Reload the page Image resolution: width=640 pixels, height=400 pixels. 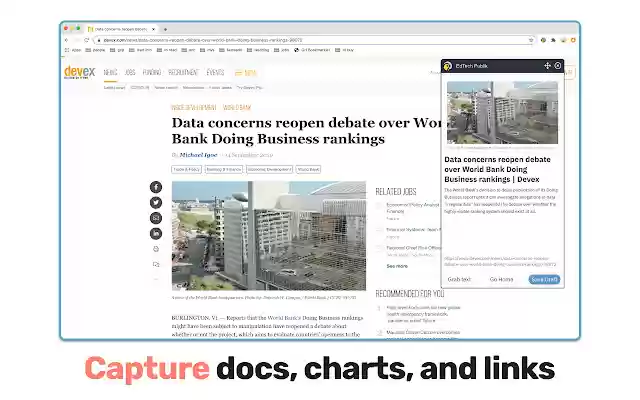tap(87, 40)
